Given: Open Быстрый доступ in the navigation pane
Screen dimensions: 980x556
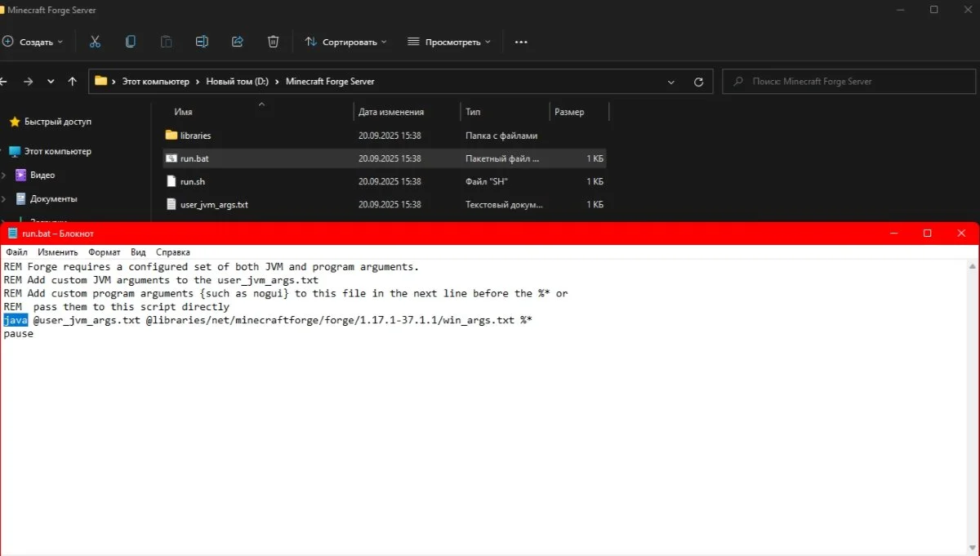Looking at the screenshot, I should click(x=58, y=122).
